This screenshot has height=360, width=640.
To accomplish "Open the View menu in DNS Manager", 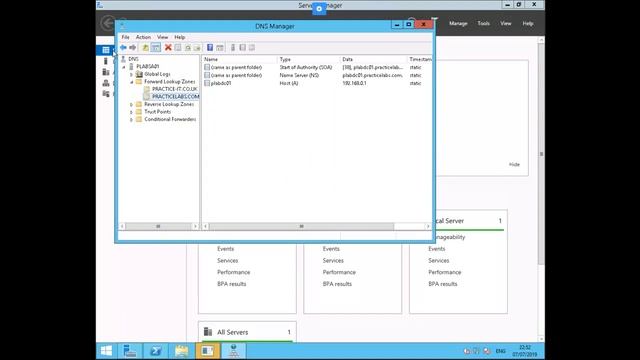I will tap(162, 37).
